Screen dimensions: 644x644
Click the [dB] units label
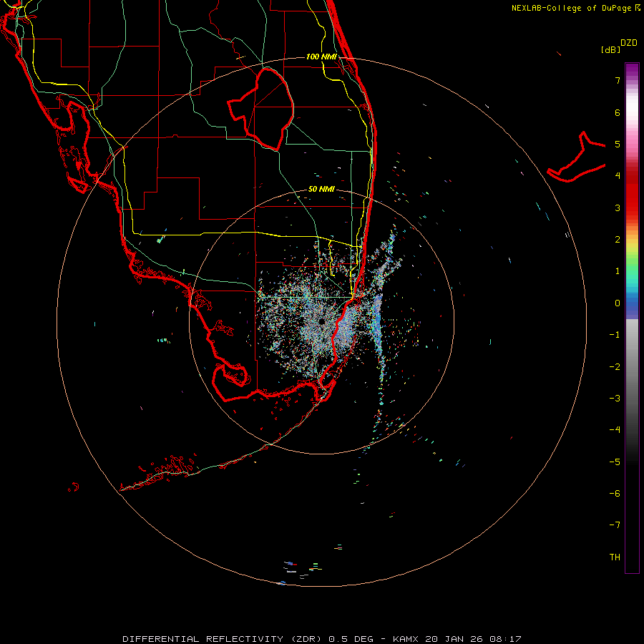610,49
